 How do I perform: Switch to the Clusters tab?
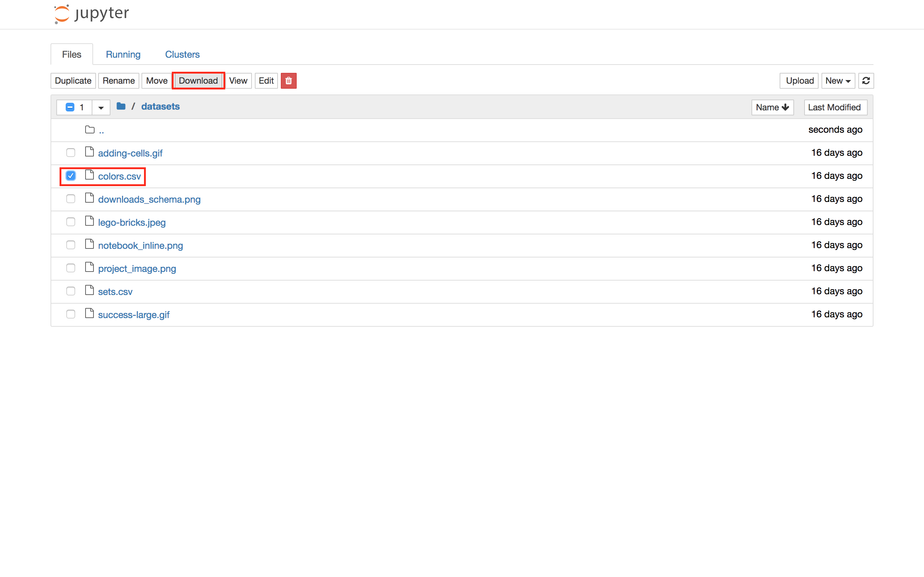(x=182, y=54)
